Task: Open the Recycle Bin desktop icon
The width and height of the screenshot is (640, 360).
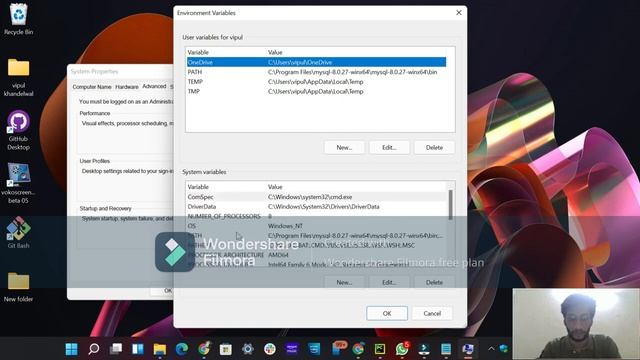Action: (18, 19)
